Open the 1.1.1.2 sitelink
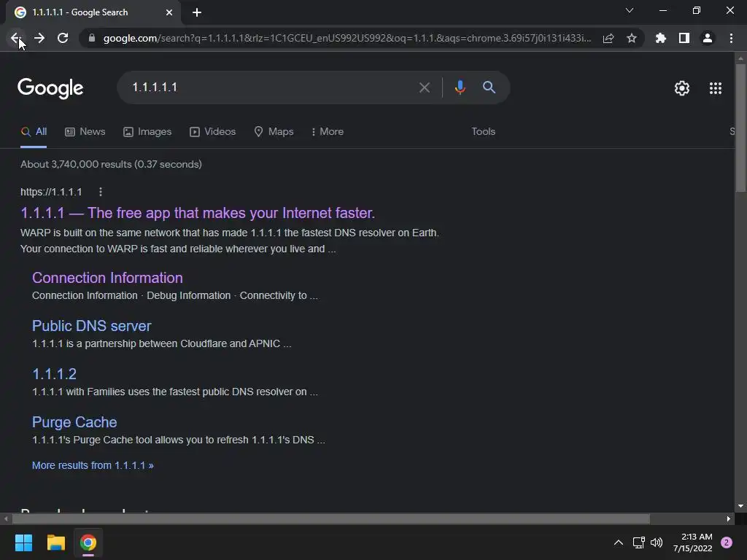Screen dimensions: 747x560 click(x=54, y=374)
